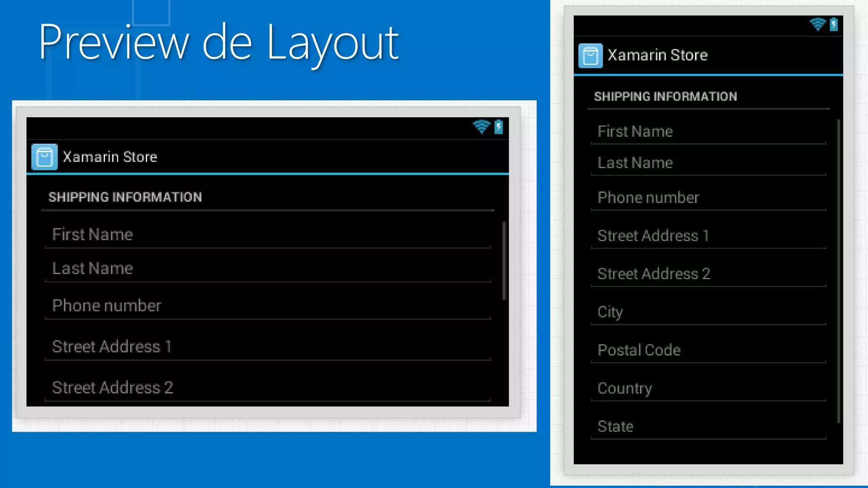
Task: Click portrait preview vertical scrollbar
Action: 838,271
